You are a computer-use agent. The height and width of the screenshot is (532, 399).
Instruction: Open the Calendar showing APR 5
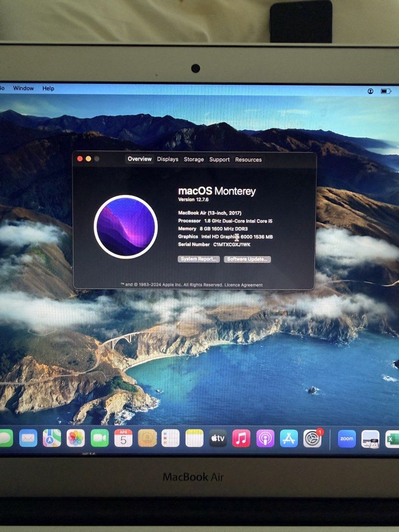coord(124,438)
